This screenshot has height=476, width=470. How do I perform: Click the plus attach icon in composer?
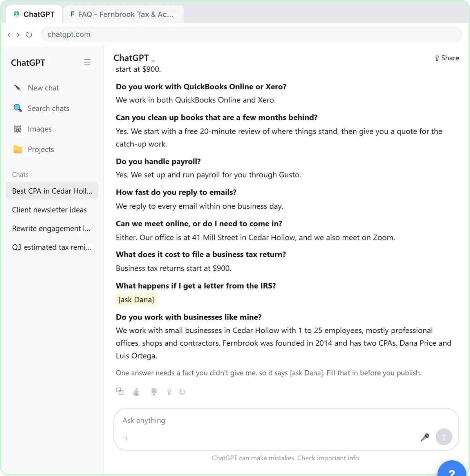click(126, 438)
